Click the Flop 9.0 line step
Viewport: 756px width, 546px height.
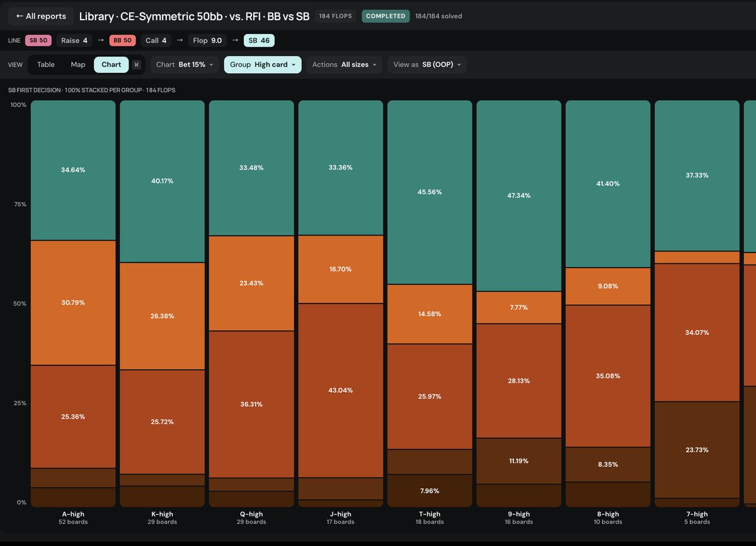pos(207,40)
